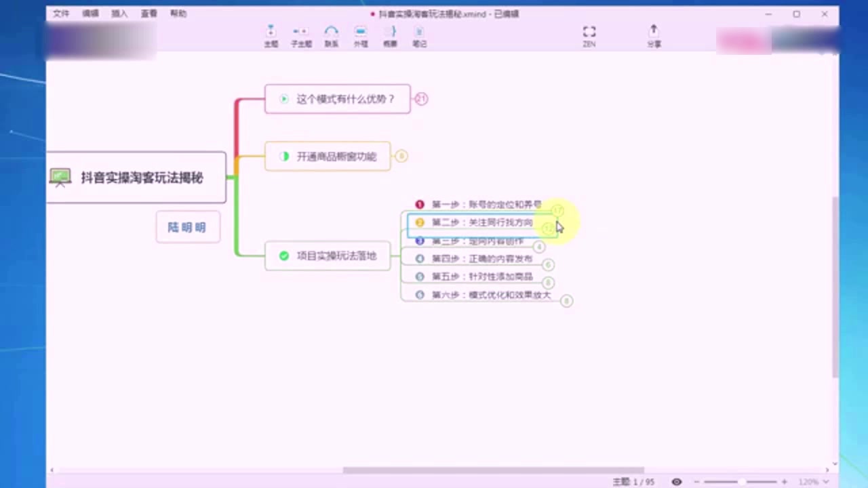Click the 主题 (Topic) toolbar icon
The width and height of the screenshot is (868, 488).
coord(271,36)
